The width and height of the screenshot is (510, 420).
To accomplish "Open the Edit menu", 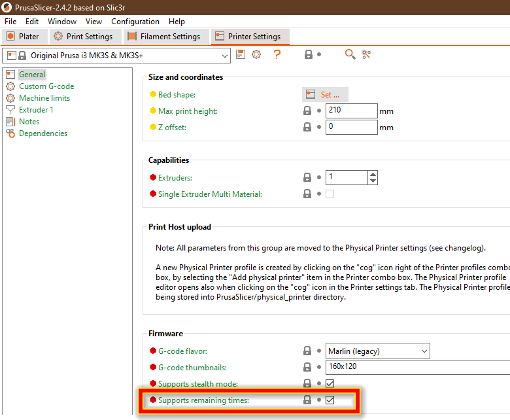I will 32,22.
